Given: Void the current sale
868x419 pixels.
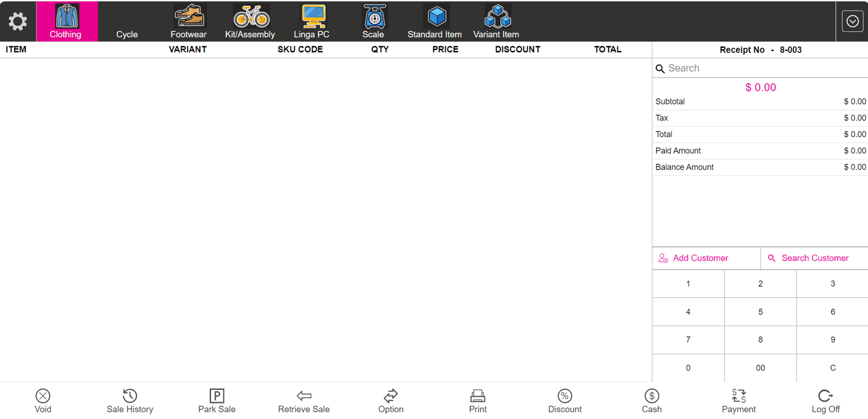Looking at the screenshot, I should [43, 401].
